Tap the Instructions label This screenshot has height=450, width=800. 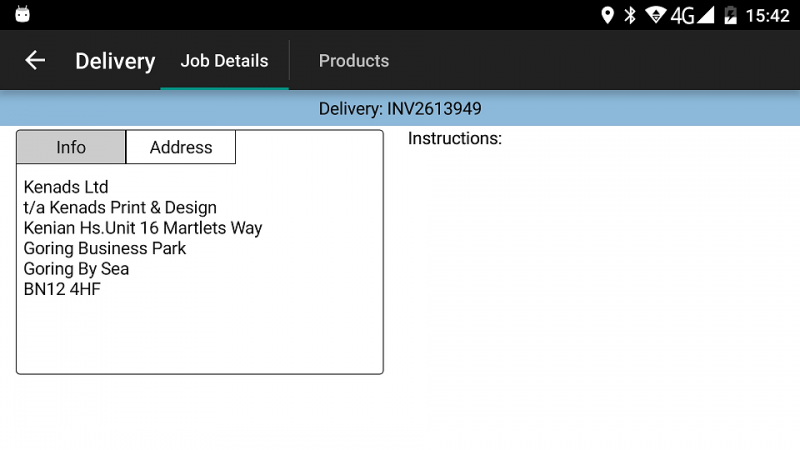click(455, 139)
